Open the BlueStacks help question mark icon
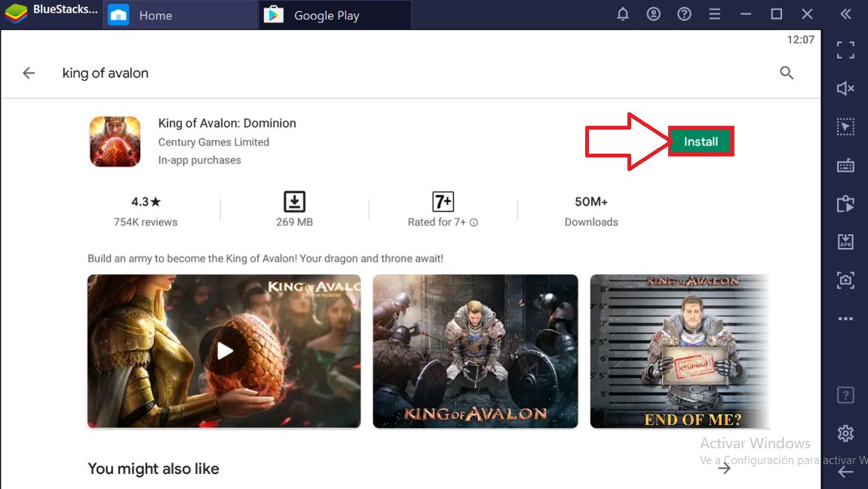This screenshot has width=868, height=489. (x=684, y=14)
